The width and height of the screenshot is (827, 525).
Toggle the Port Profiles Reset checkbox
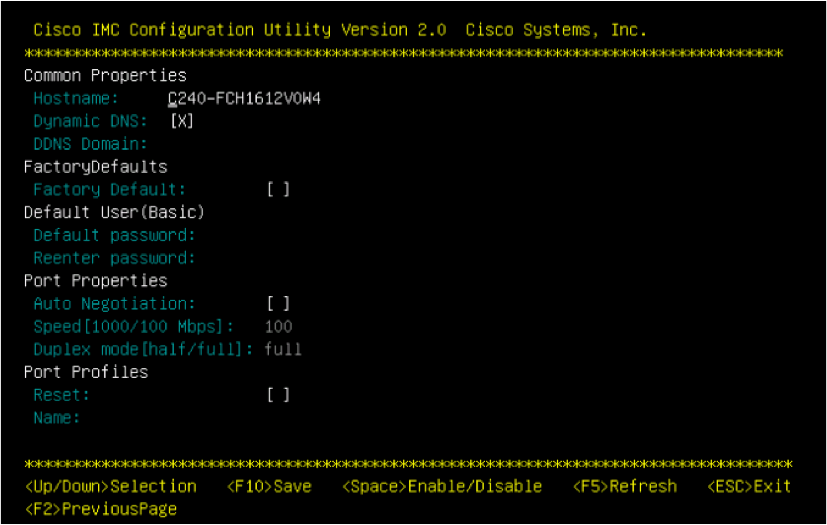(x=278, y=395)
